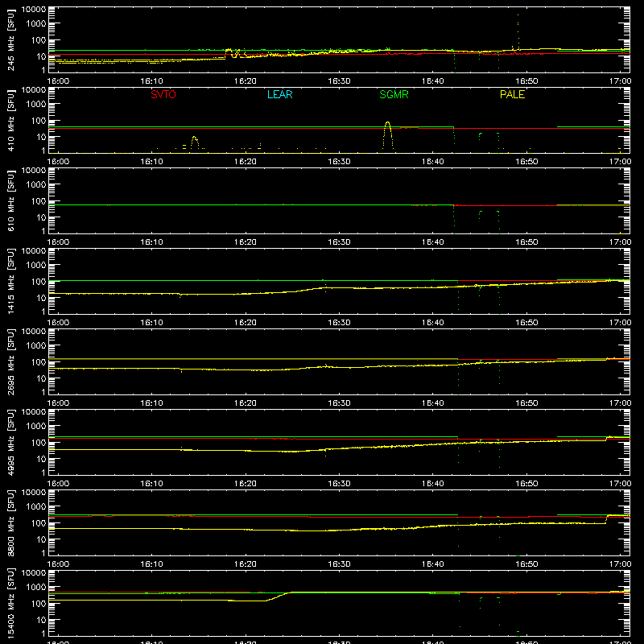Click the red SVTO station legend label
Viewport: 644px width, 644px height.
point(163,94)
